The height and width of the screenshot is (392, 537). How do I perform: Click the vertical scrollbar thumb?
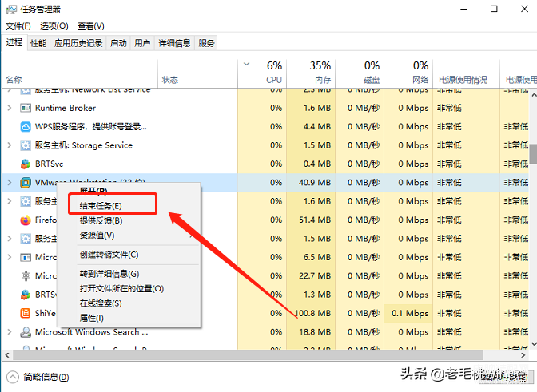533,154
